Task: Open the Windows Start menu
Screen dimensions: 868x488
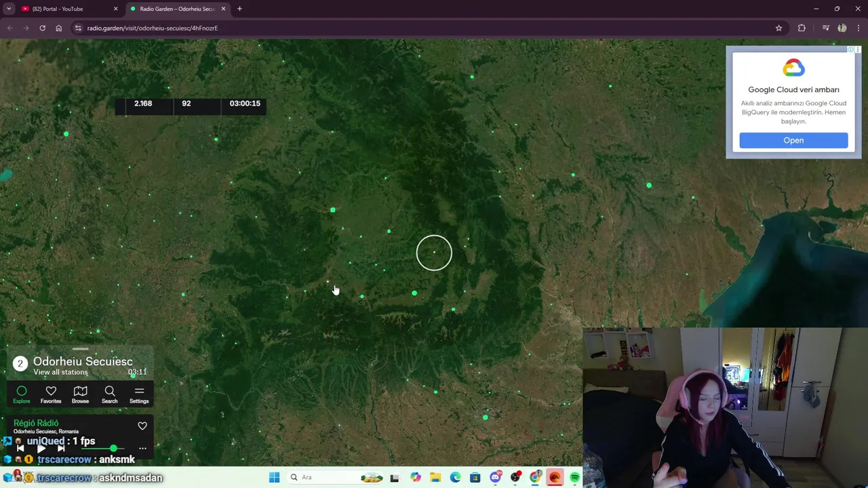Action: tap(274, 477)
